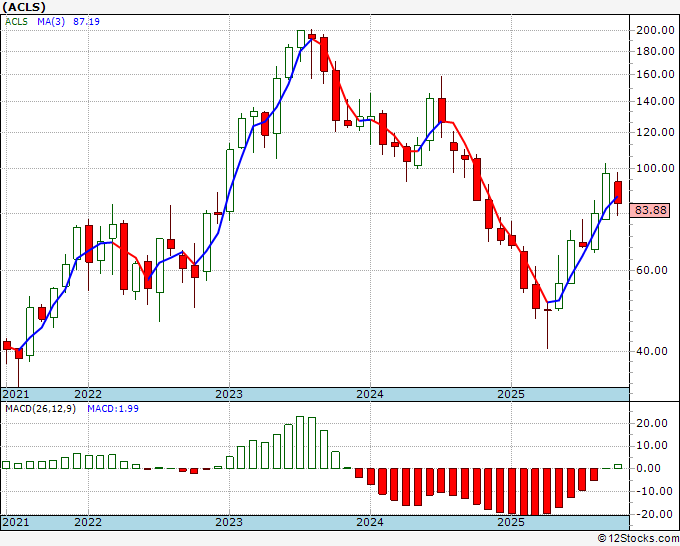This screenshot has width=680, height=546.
Task: Click the 20.00 MACD axis label
Action: (651, 423)
